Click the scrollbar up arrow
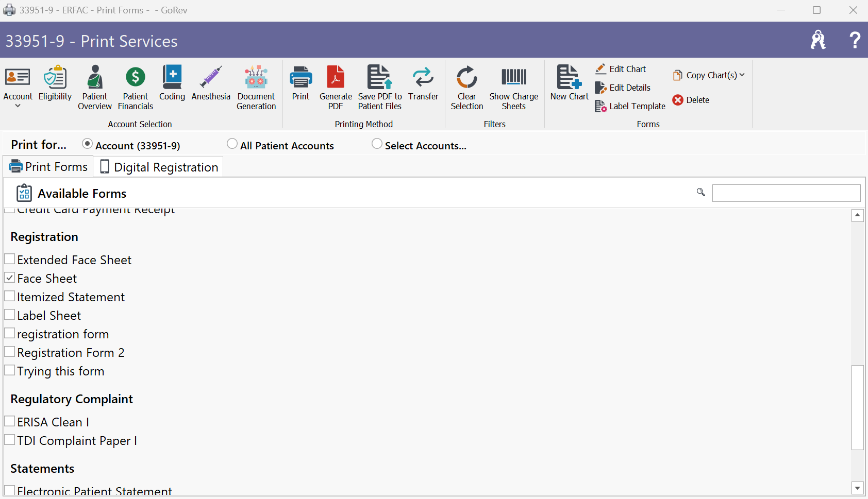Viewport: 868px width, 499px height. pyautogui.click(x=858, y=215)
